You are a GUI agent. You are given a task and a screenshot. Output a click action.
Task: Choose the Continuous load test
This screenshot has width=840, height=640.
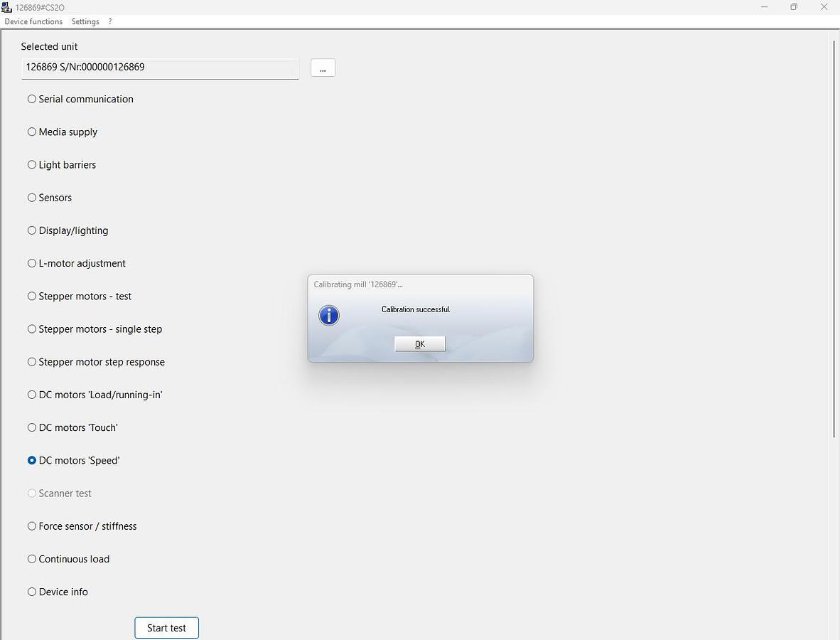[x=32, y=559]
